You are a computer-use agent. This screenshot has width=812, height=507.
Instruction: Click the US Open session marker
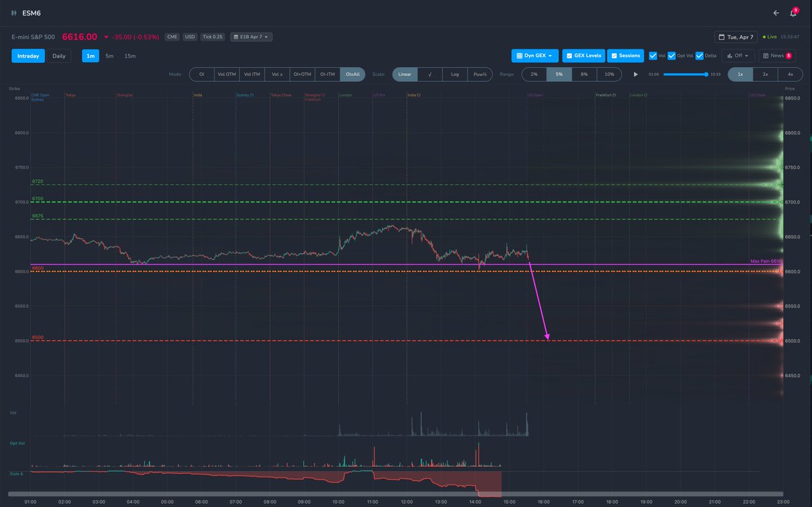pos(535,95)
